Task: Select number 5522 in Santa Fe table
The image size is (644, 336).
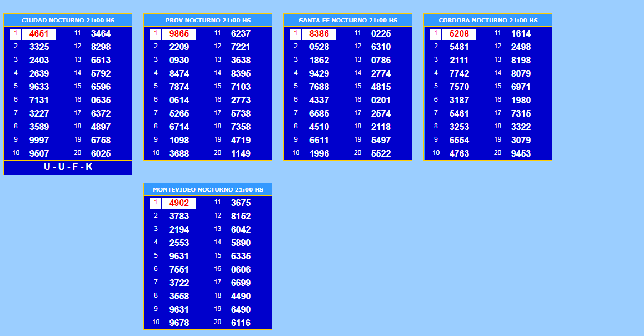Action: click(x=381, y=153)
